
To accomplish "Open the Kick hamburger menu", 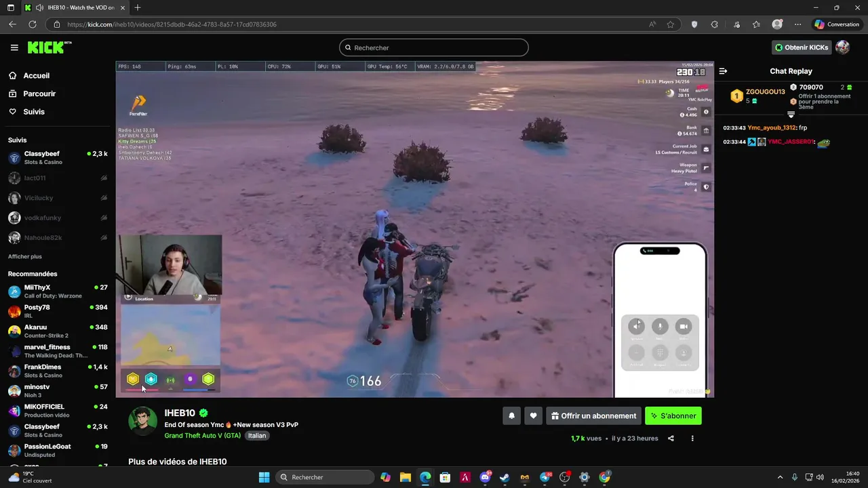I will (14, 47).
